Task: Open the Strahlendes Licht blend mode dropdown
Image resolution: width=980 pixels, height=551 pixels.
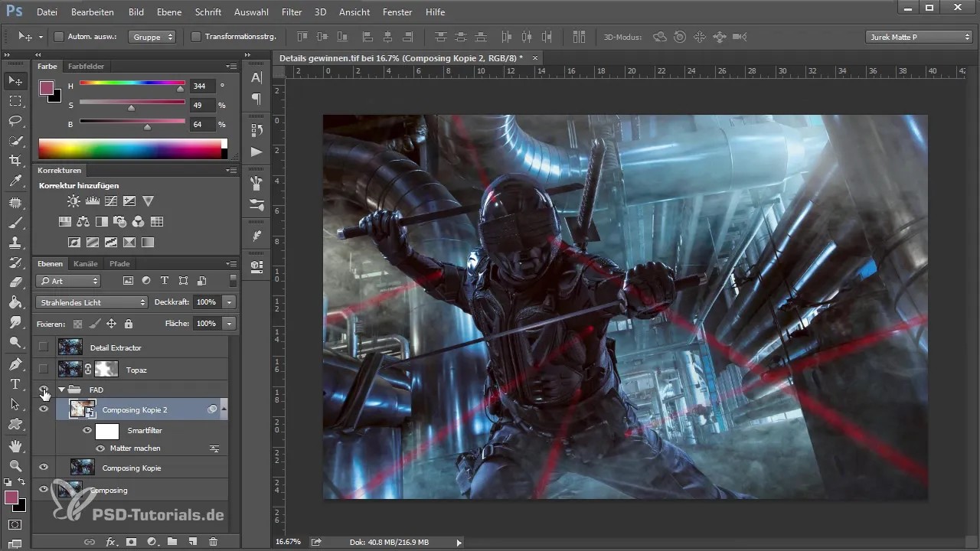Action: pyautogui.click(x=91, y=302)
